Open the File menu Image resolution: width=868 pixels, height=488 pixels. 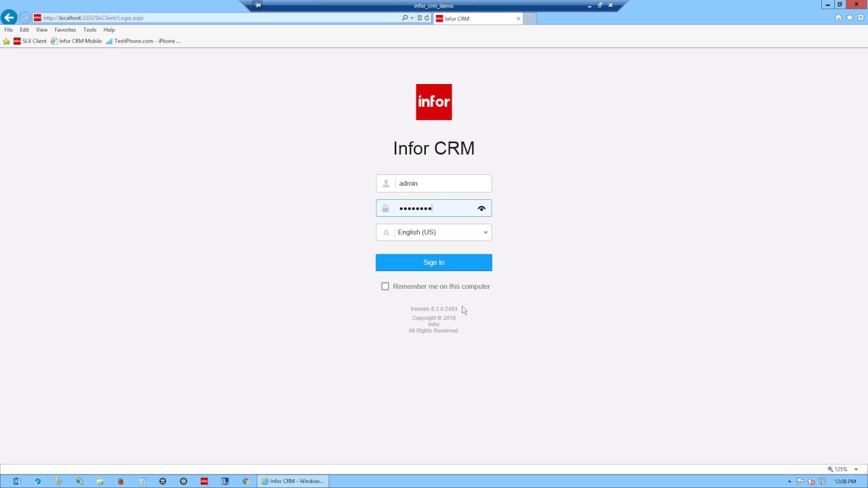(9, 30)
